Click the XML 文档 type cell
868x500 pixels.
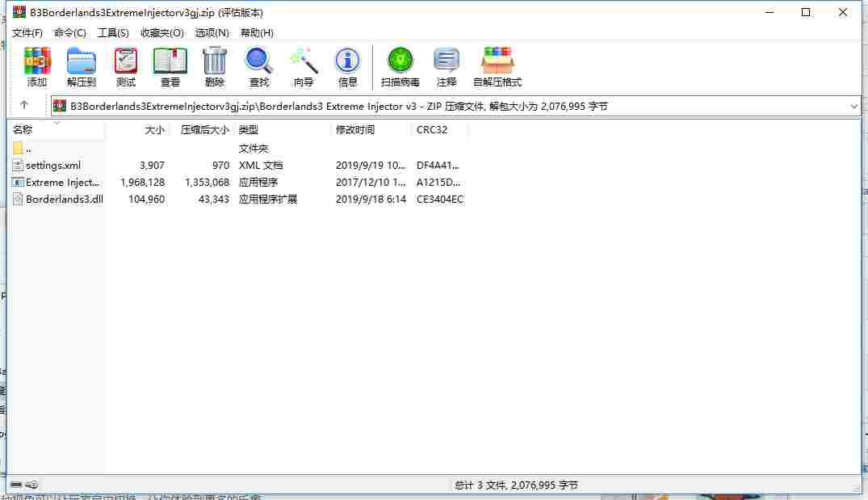tap(261, 165)
